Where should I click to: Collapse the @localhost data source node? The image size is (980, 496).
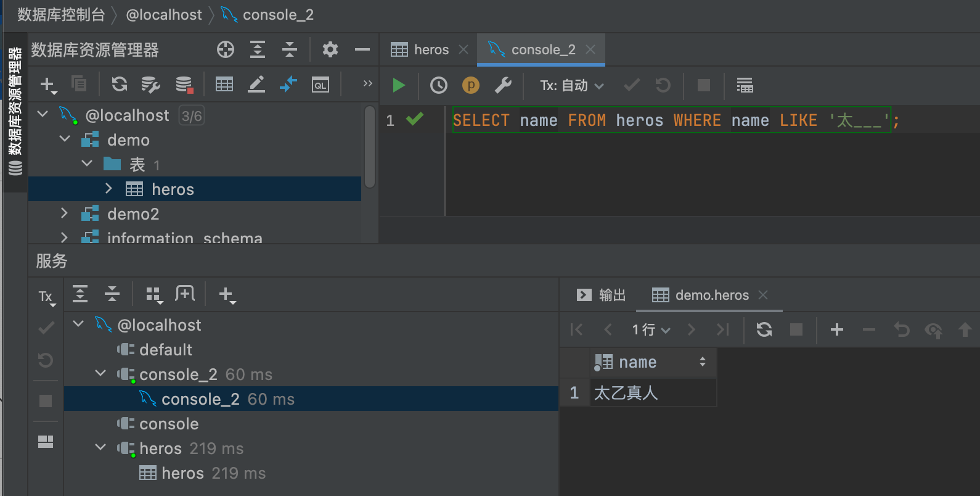point(43,114)
